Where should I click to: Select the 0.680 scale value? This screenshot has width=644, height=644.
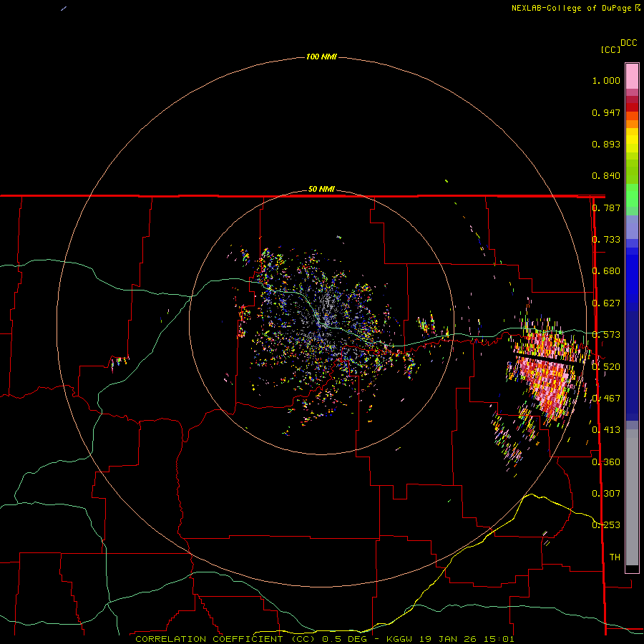(606, 271)
